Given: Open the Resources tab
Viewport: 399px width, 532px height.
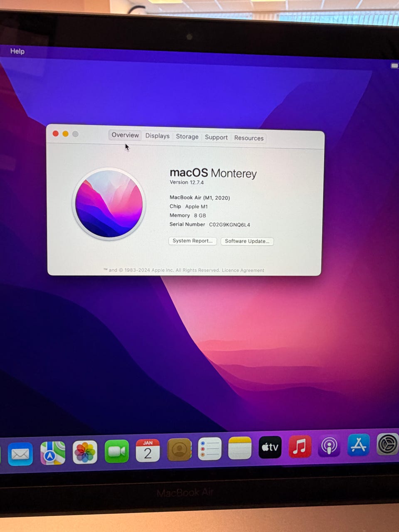Looking at the screenshot, I should (x=249, y=138).
